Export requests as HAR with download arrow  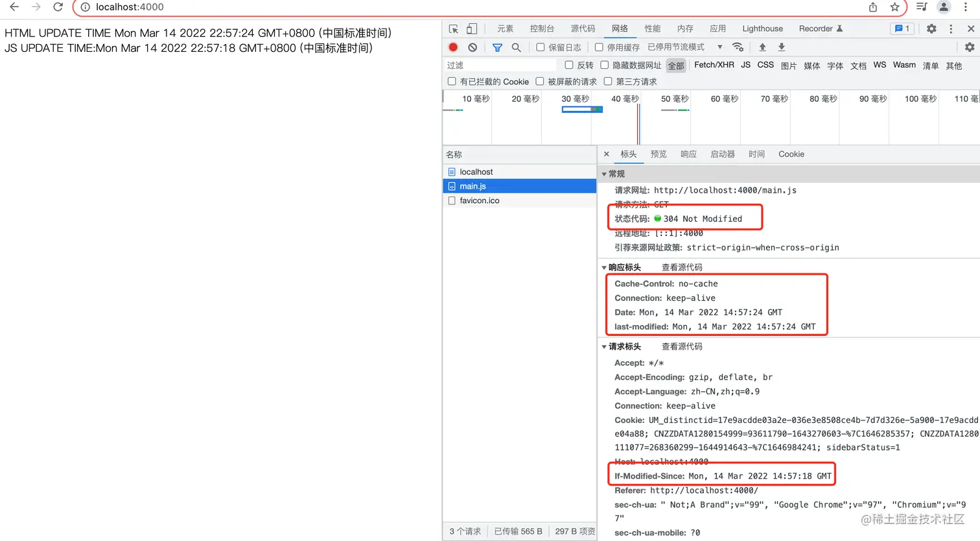pyautogui.click(x=781, y=47)
